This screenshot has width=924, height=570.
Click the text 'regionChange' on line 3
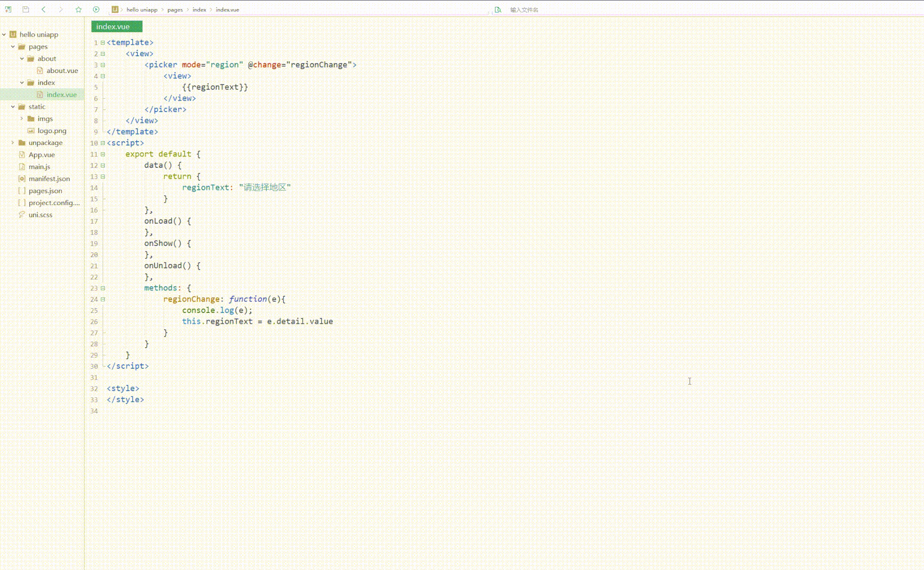[319, 65]
